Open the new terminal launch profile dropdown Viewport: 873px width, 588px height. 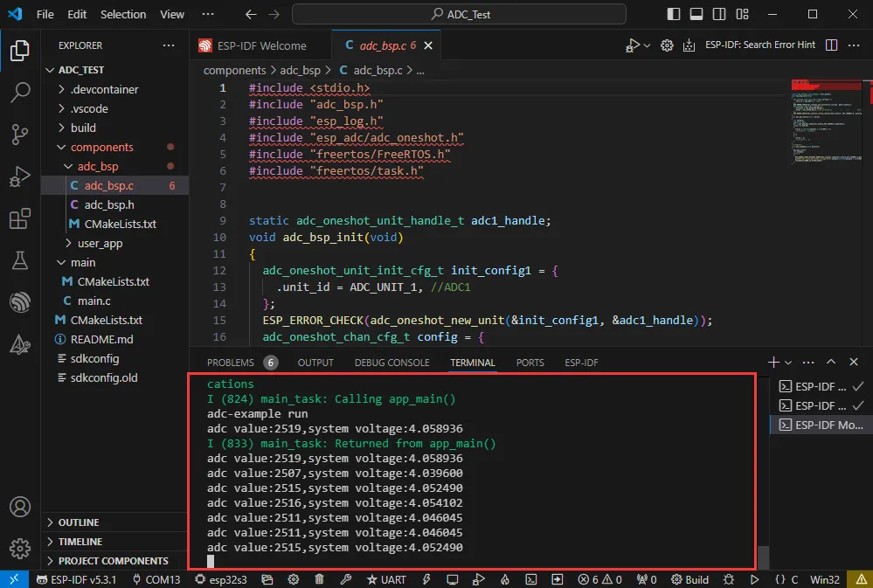coord(788,363)
